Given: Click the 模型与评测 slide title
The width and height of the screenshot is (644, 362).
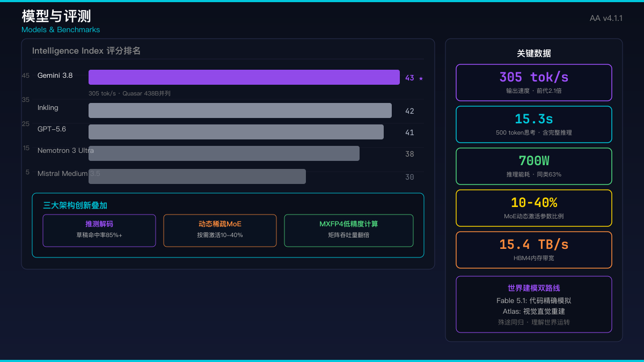Looking at the screenshot, I should point(56,16).
